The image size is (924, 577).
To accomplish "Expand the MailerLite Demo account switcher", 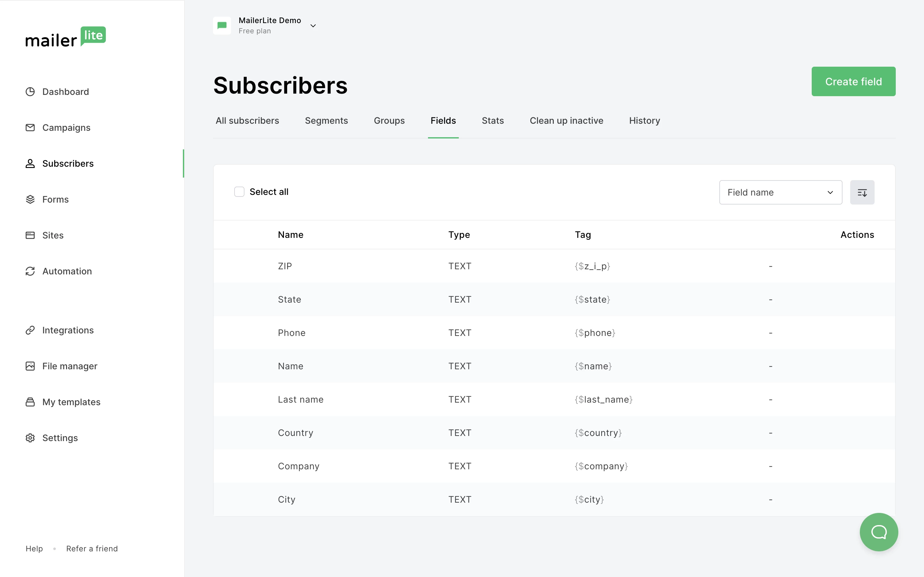I will click(x=313, y=26).
